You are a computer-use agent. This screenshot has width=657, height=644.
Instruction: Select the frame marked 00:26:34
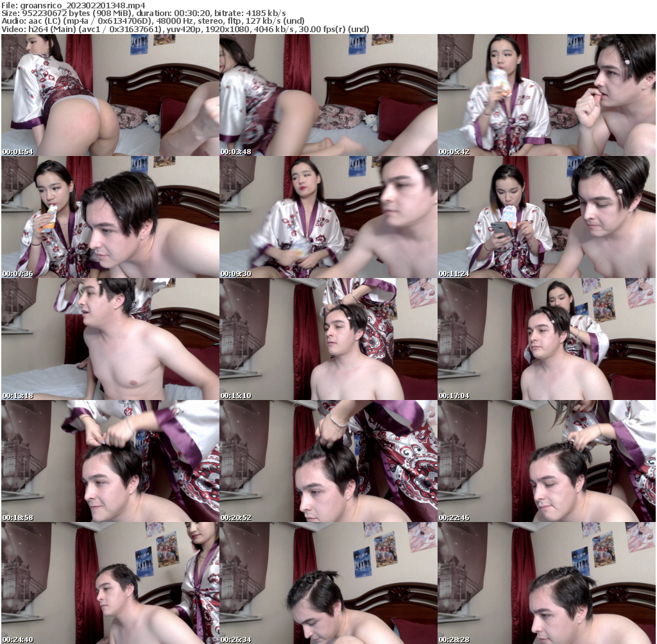click(328, 582)
